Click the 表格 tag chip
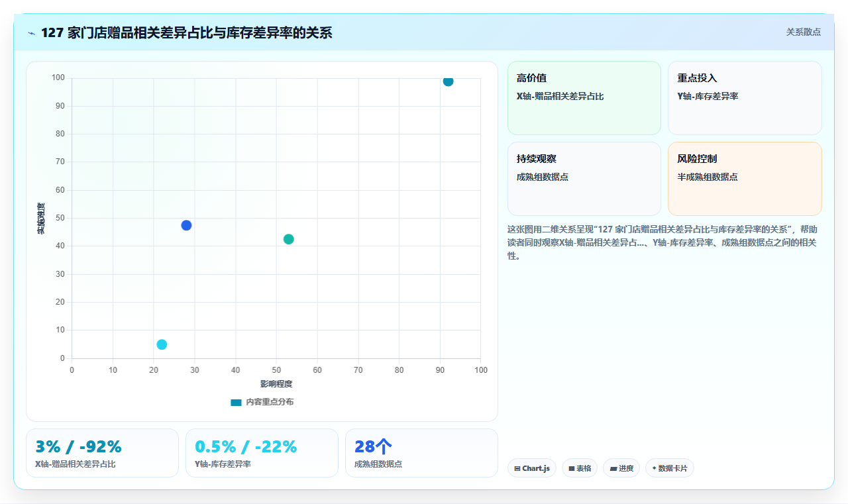848x504 pixels. 579,468
